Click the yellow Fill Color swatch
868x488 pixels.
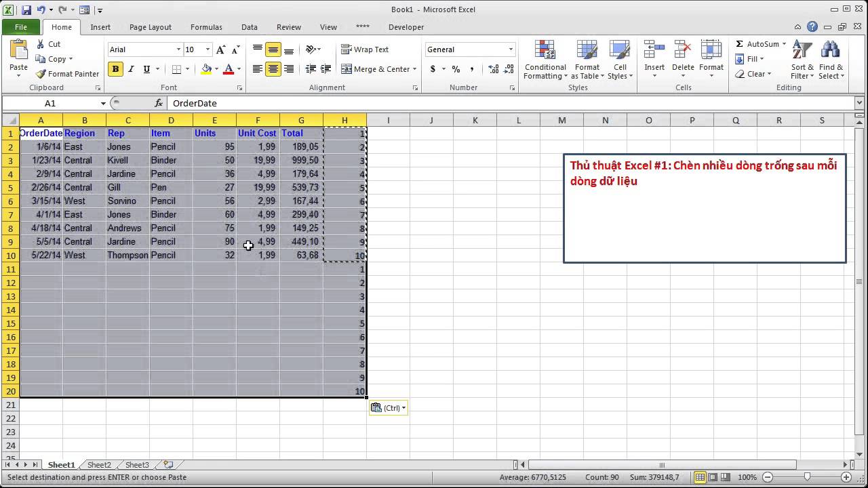click(x=206, y=69)
